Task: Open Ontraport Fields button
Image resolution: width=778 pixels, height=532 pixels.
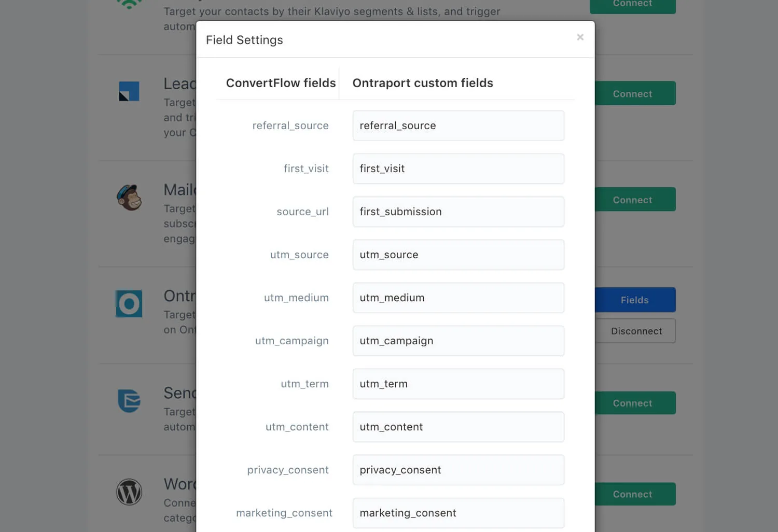Action: coord(635,300)
